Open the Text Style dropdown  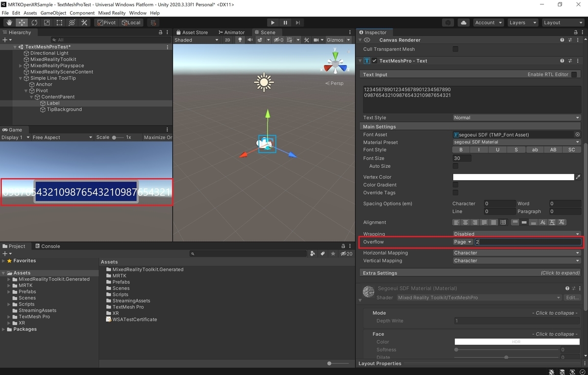click(517, 117)
